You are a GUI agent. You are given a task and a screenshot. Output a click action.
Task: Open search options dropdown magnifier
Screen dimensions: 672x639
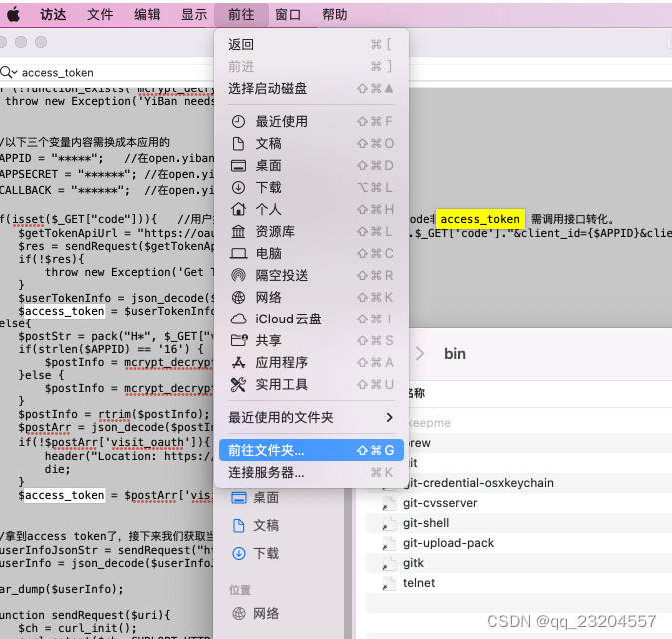click(9, 73)
